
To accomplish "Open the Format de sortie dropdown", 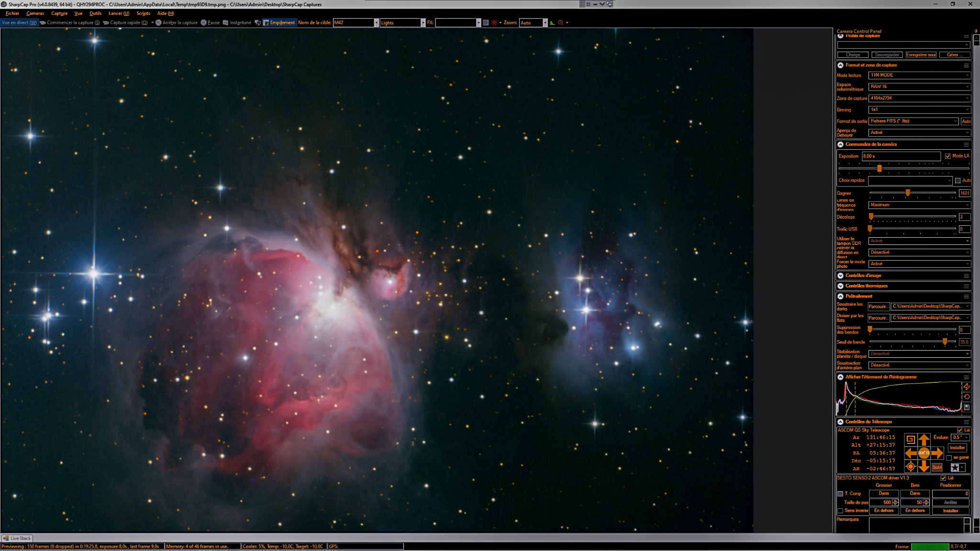I will (913, 121).
